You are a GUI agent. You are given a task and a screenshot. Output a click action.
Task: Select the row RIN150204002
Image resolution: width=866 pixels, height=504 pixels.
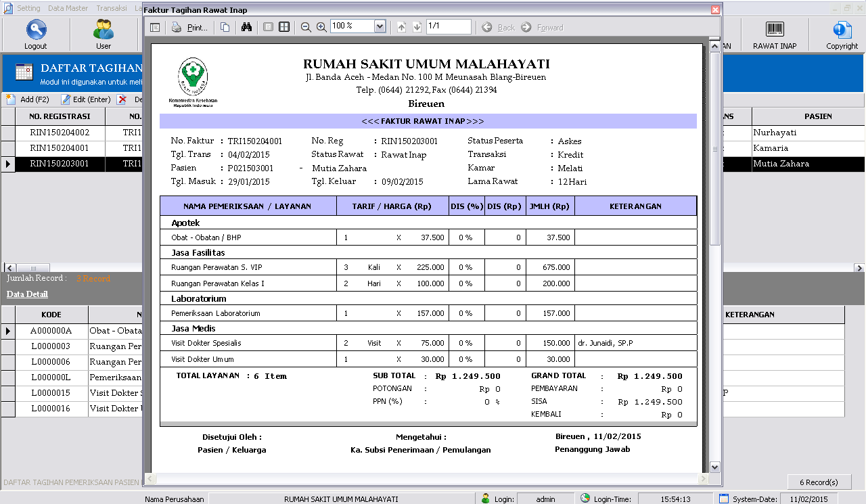tap(60, 133)
